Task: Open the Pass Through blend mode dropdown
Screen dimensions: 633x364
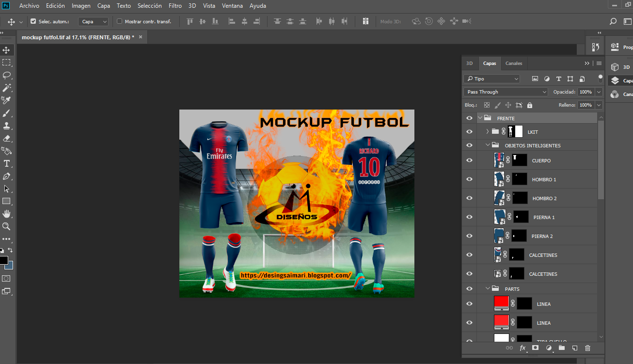Action: pyautogui.click(x=506, y=92)
